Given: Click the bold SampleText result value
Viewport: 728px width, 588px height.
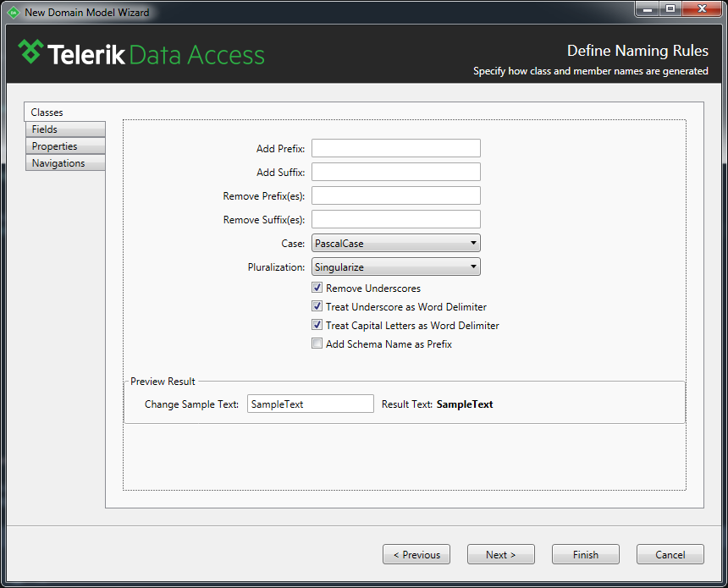Looking at the screenshot, I should point(465,404).
